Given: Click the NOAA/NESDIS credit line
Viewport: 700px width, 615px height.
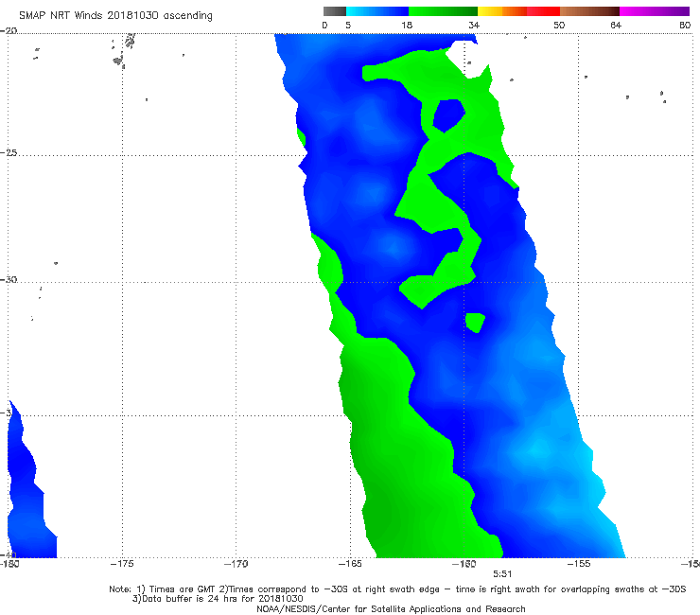Looking at the screenshot, I should 391,609.
